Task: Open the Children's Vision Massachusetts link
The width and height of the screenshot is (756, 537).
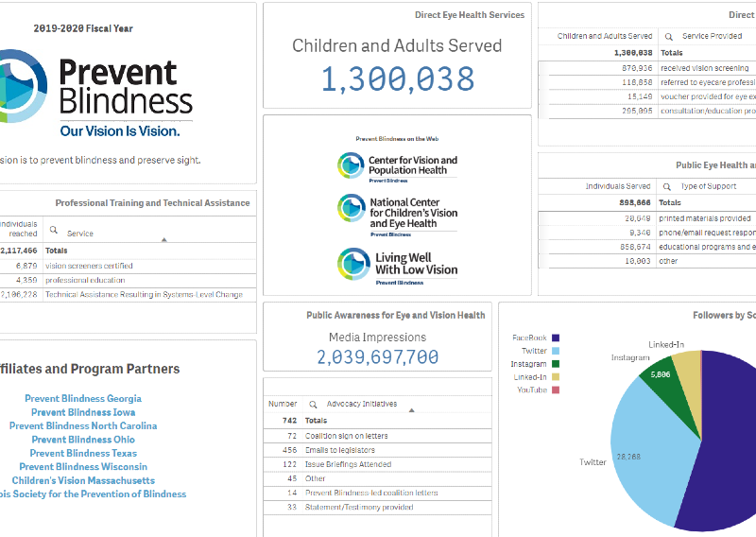Action: [83, 480]
